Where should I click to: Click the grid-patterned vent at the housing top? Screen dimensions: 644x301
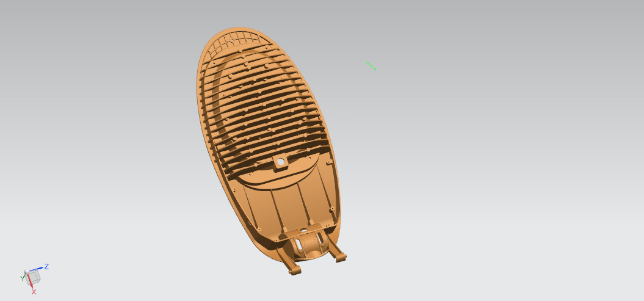(x=235, y=42)
